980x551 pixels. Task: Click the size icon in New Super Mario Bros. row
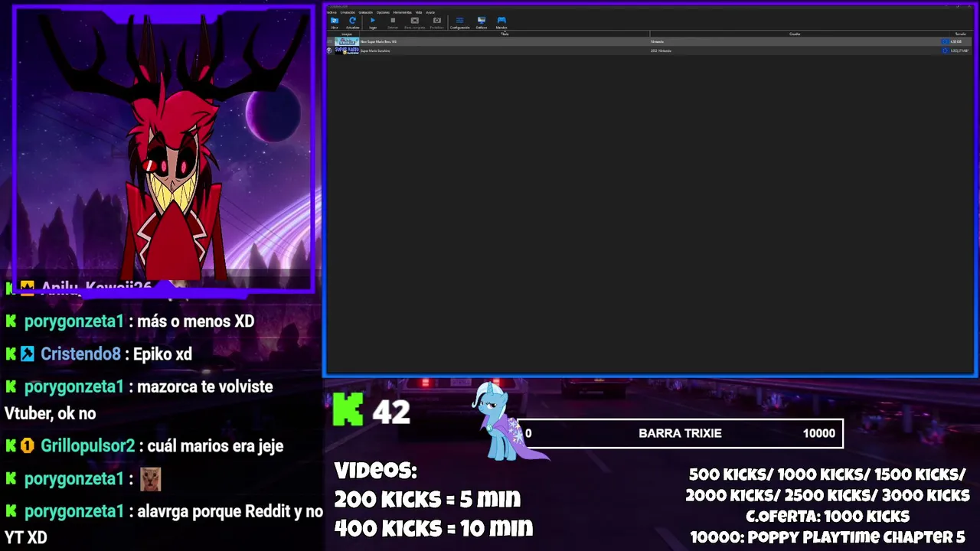click(x=945, y=41)
